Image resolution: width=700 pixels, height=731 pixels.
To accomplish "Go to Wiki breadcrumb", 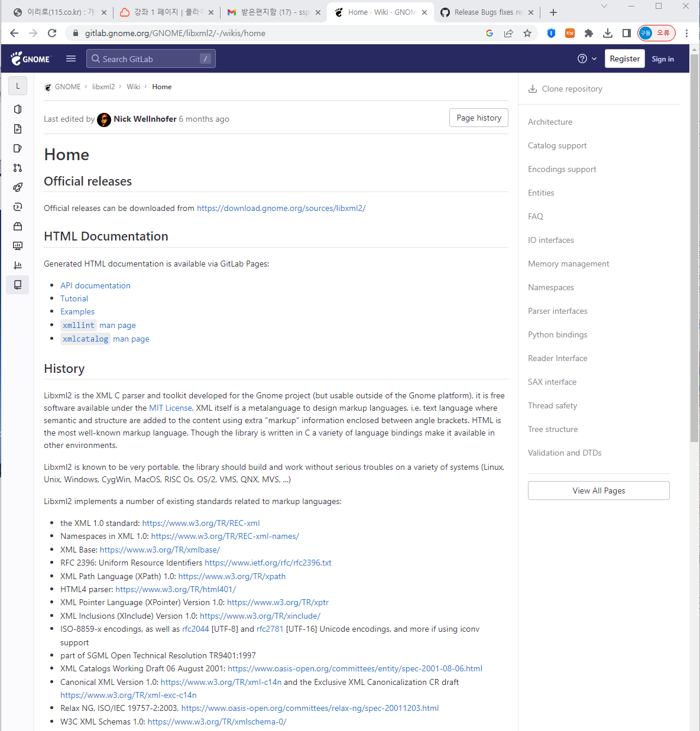I will click(134, 87).
